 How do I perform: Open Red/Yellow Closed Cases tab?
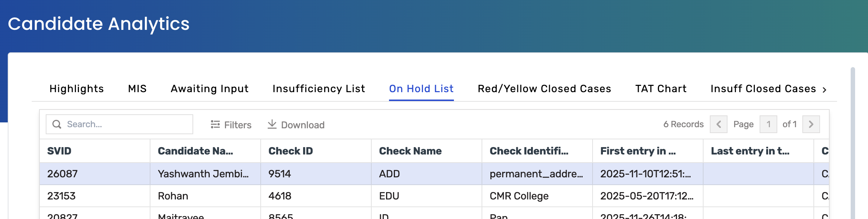pos(544,89)
